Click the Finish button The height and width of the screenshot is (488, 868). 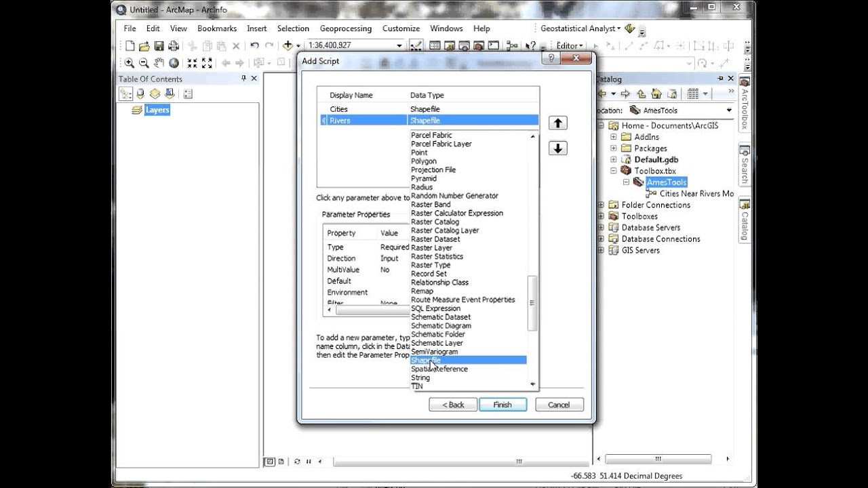[502, 405]
